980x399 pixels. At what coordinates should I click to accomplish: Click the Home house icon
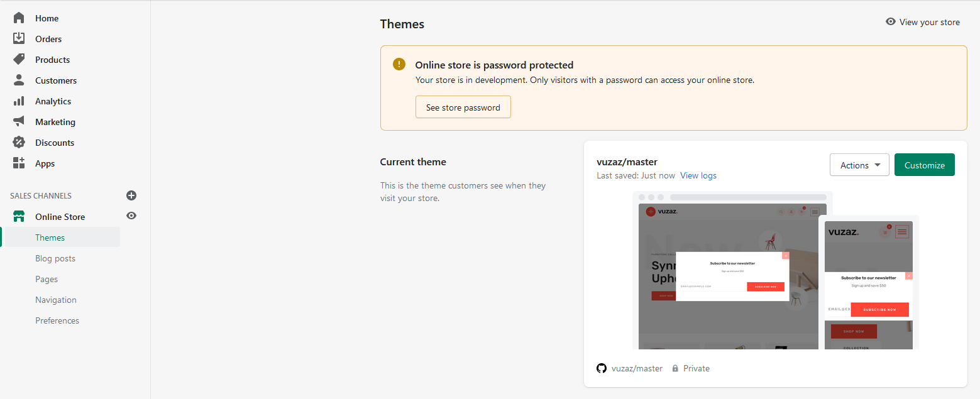(19, 18)
